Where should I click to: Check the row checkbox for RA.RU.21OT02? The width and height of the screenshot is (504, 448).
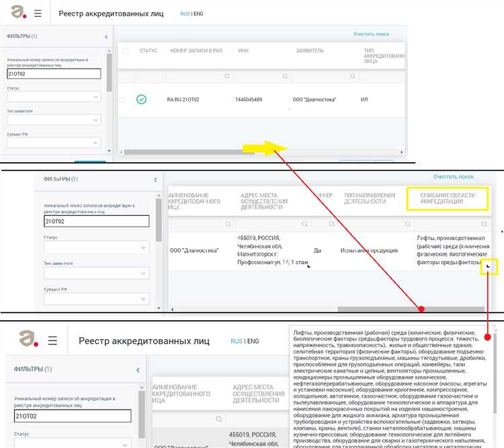[122, 100]
